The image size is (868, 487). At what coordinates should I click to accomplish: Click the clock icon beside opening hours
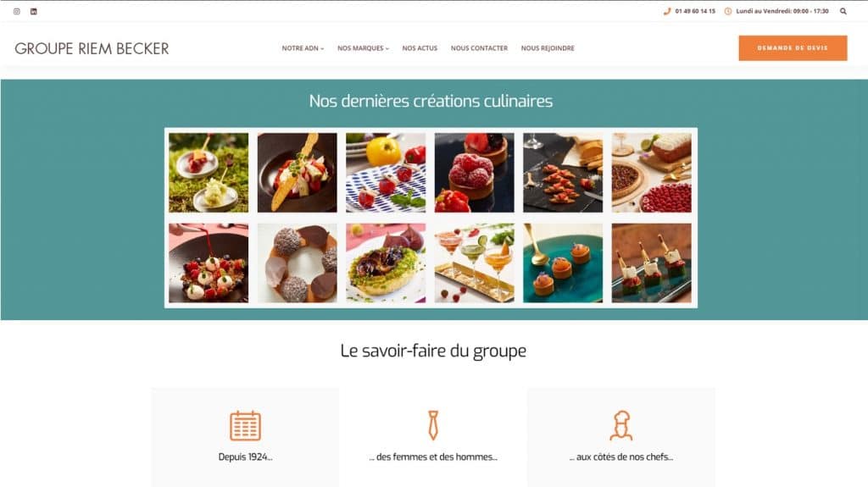728,11
